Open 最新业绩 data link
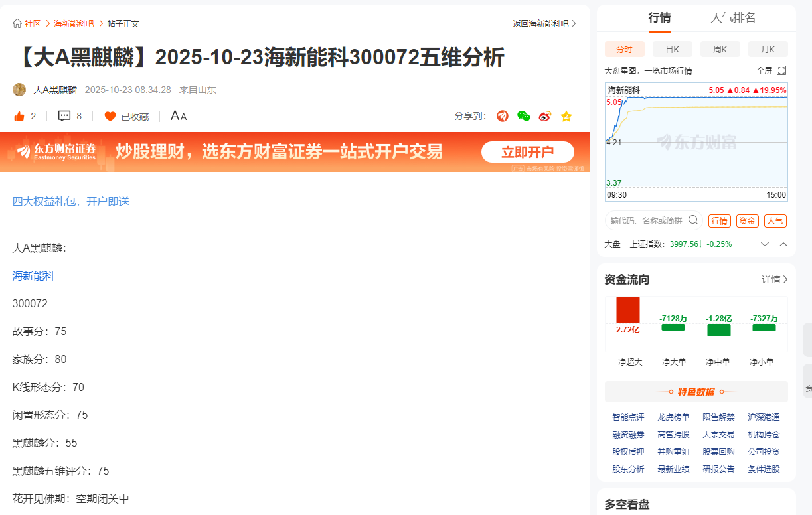Viewport: 812px width, 515px height. tap(673, 469)
